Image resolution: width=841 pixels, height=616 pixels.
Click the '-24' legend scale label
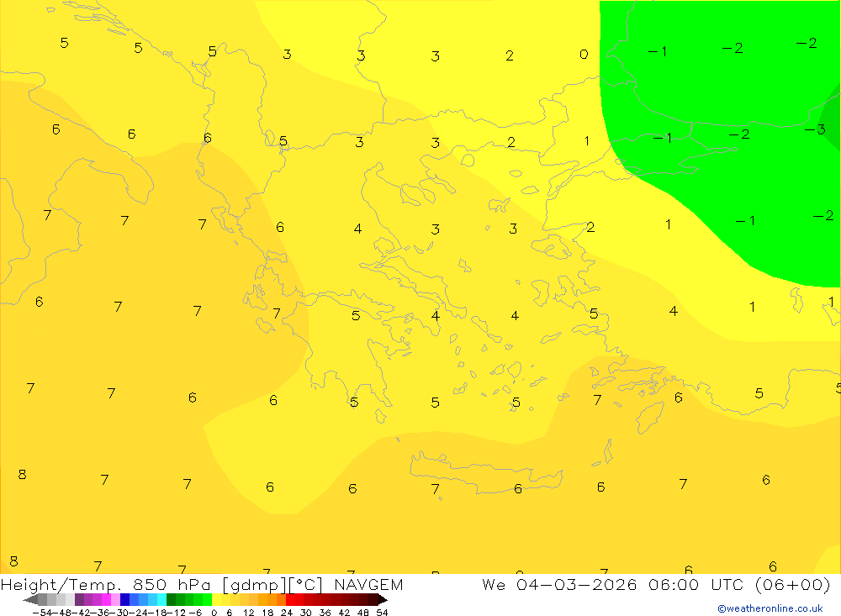[x=139, y=613]
